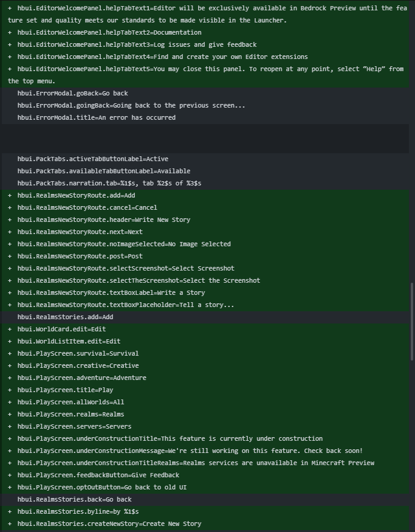Screen dimensions: 415x532
Task: Click the helpTabText2=Documentation line
Action: tap(205, 33)
